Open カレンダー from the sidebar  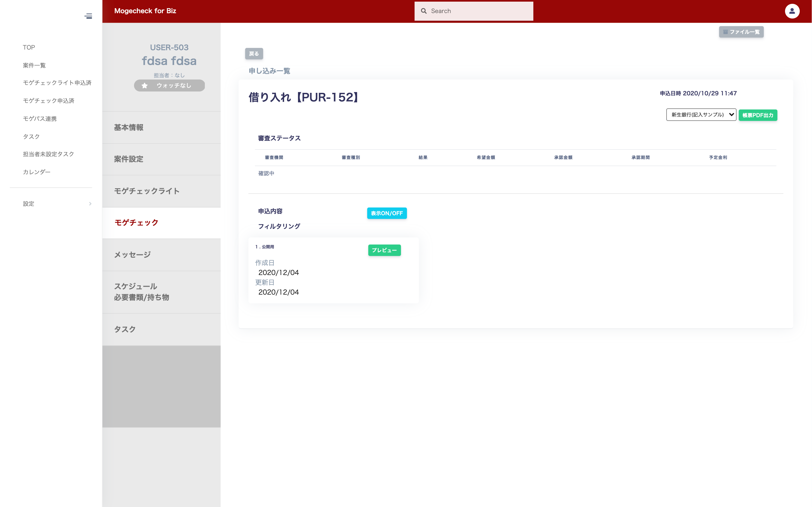37,172
